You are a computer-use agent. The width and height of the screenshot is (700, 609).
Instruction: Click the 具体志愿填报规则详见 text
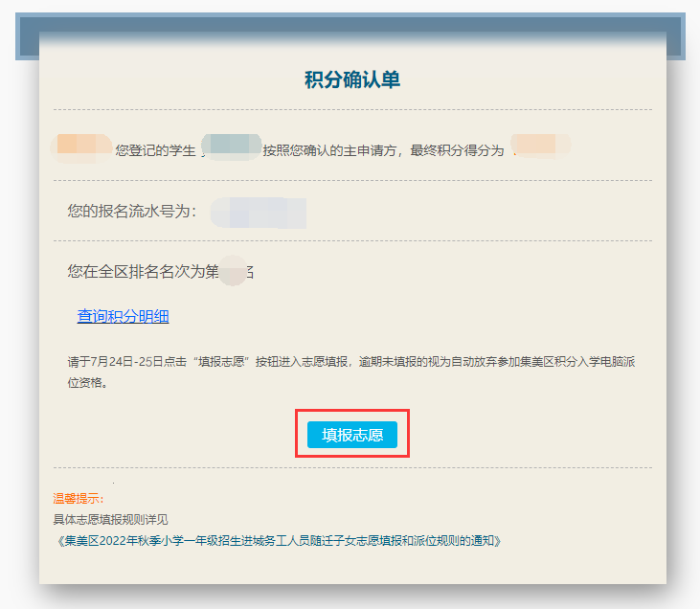tap(110, 519)
